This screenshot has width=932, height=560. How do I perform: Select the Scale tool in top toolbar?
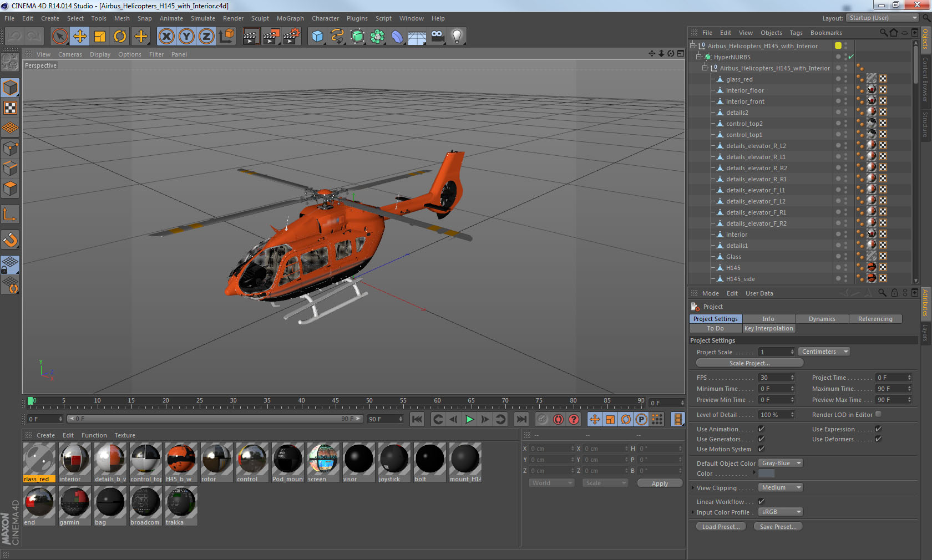click(x=100, y=37)
